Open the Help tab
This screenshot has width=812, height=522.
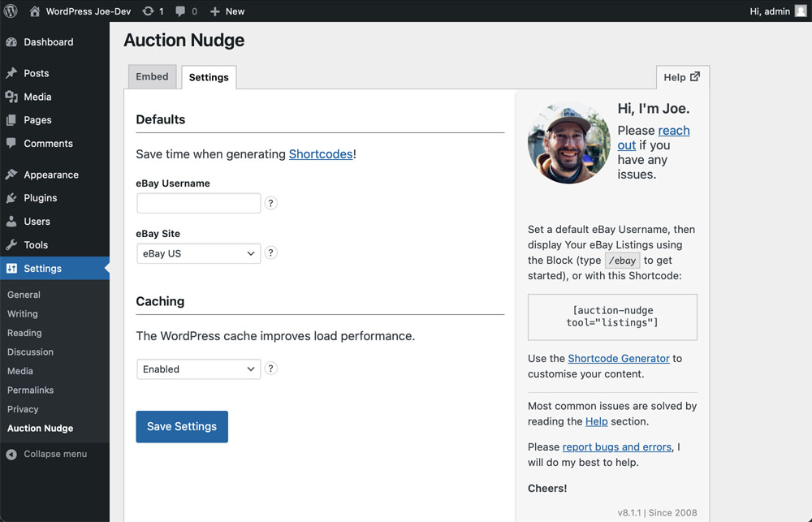(683, 77)
